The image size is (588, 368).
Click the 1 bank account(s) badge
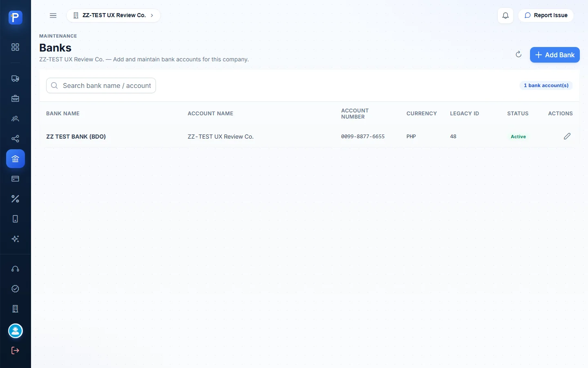546,85
